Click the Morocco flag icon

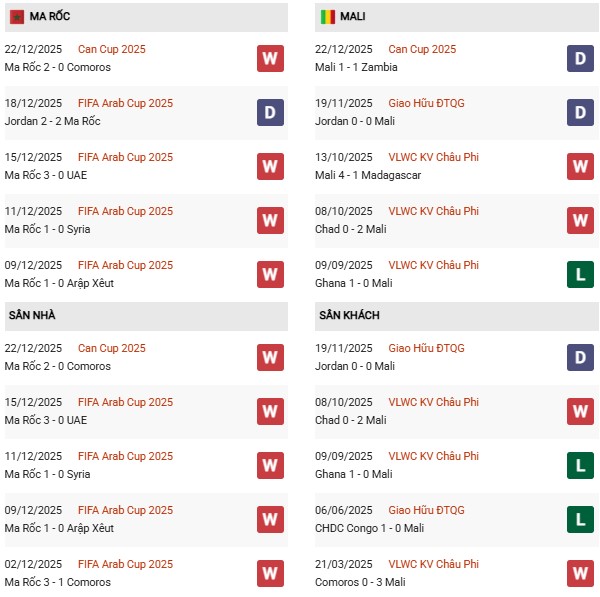pos(17,16)
